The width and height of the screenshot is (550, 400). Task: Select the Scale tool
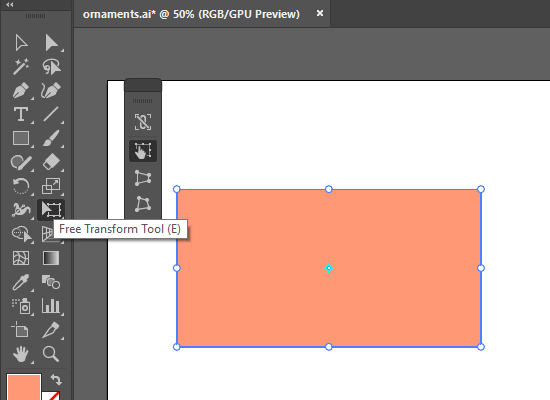coord(51,186)
